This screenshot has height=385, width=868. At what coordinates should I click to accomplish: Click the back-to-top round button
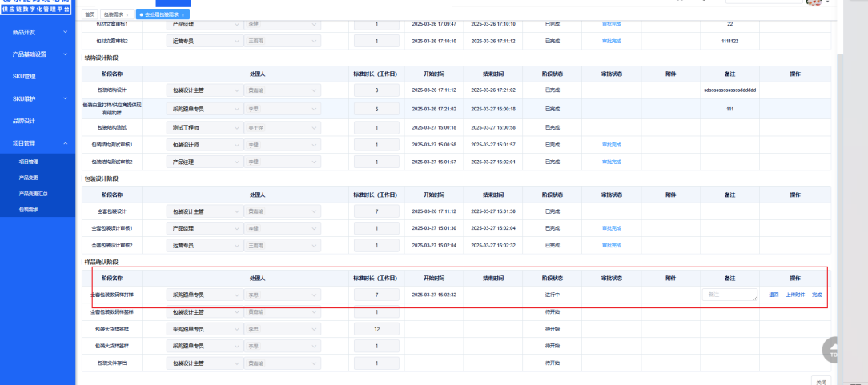(834, 350)
